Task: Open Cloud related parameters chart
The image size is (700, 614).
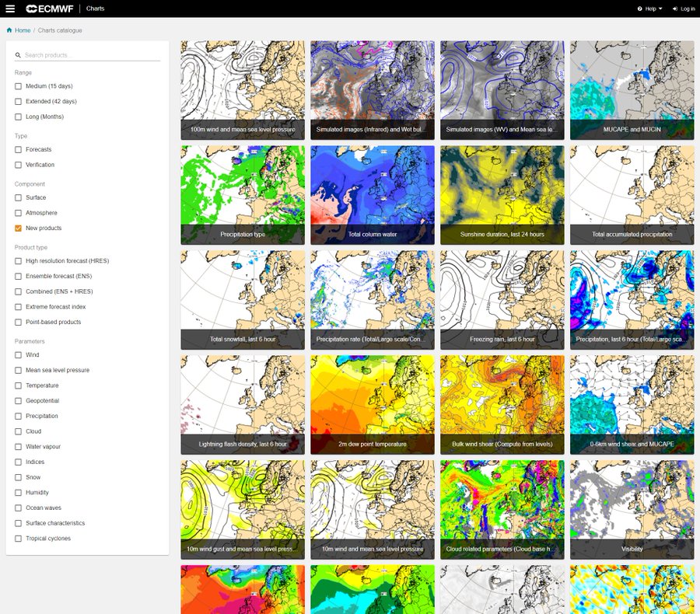Action: coord(502,510)
